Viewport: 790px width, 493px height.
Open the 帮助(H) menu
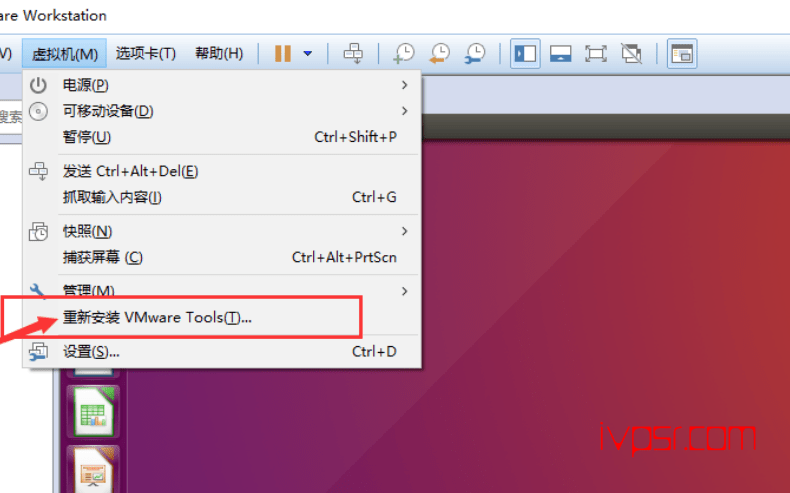point(219,53)
